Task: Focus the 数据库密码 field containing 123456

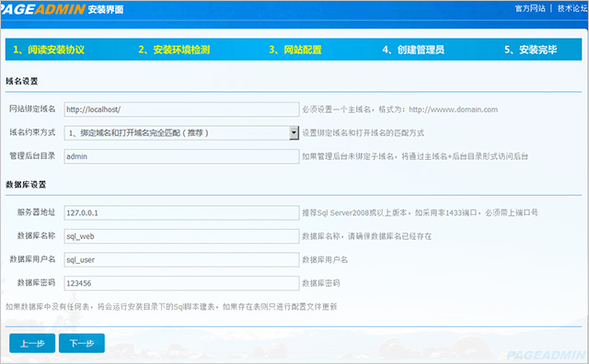Action: point(181,283)
